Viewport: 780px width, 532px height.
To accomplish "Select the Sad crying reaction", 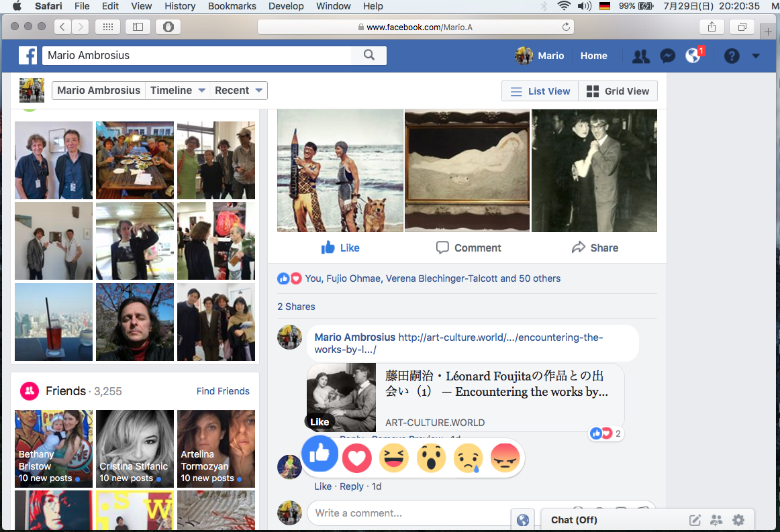I will pos(468,458).
